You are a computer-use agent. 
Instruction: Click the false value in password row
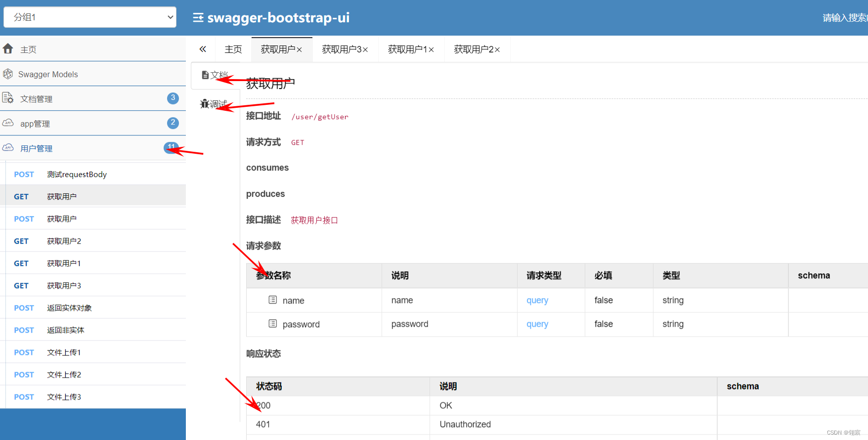(x=604, y=324)
